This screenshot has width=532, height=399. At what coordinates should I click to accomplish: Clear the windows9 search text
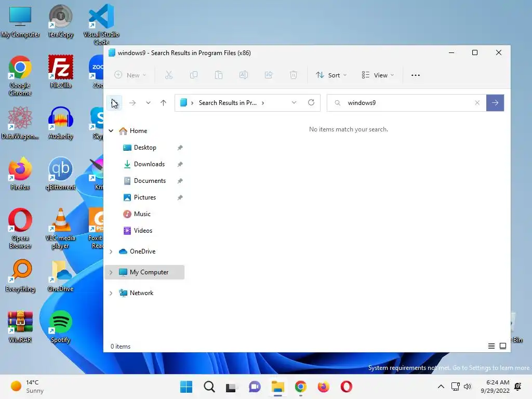(x=477, y=103)
